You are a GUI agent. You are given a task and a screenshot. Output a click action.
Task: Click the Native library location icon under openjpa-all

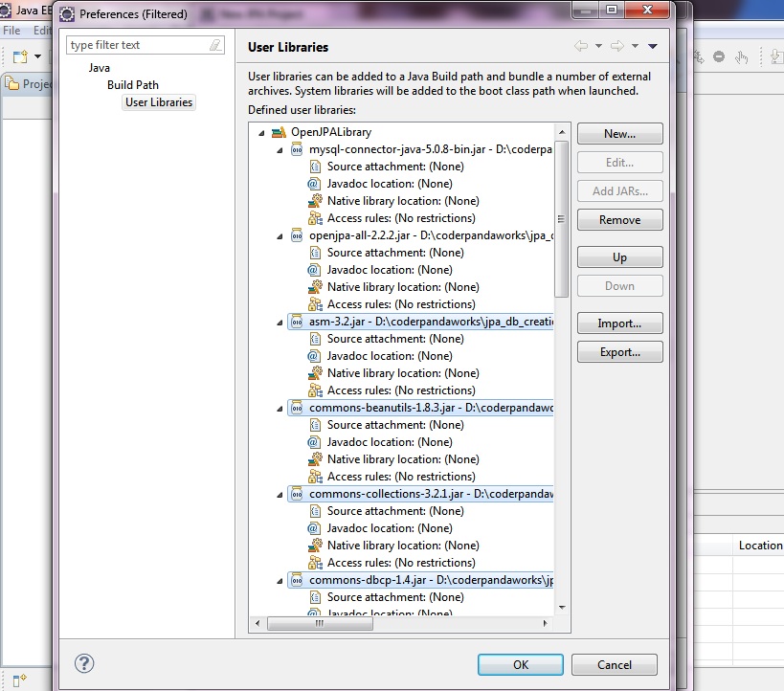[314, 287]
